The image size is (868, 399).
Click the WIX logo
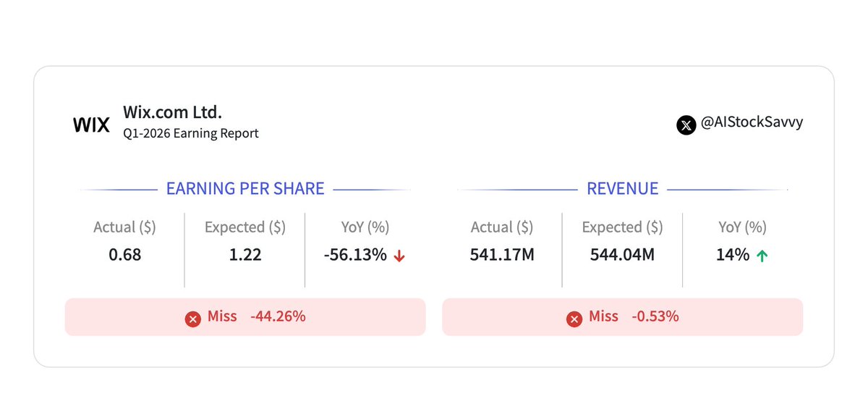pos(92,125)
